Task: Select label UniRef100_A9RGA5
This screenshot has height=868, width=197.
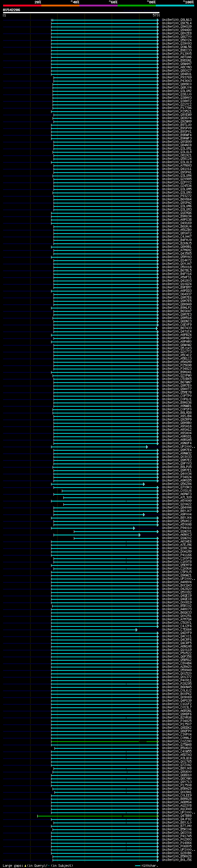Action: click(177, 440)
